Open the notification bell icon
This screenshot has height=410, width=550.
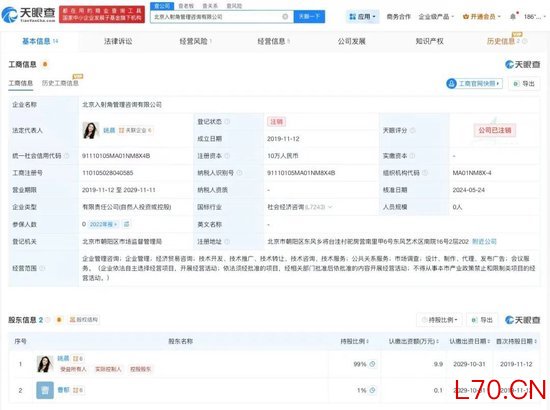pos(513,16)
